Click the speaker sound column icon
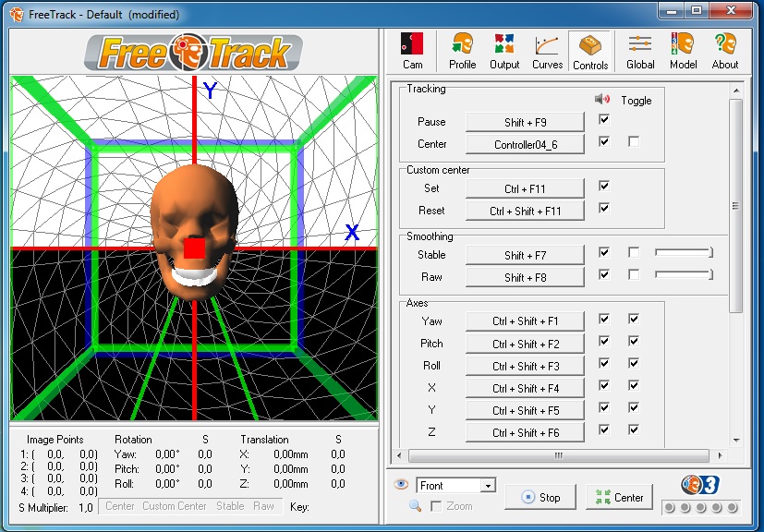The width and height of the screenshot is (764, 532). pos(602,100)
